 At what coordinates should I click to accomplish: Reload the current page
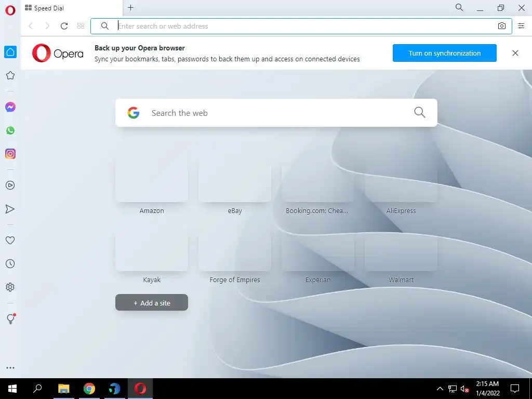click(64, 26)
